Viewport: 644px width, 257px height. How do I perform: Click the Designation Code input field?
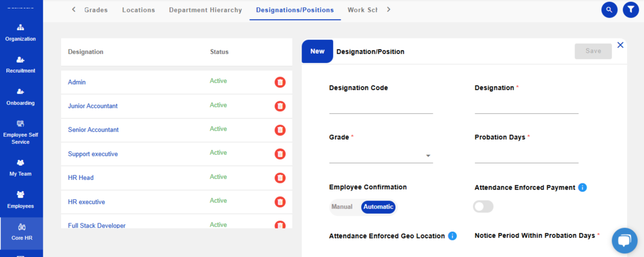point(381,107)
